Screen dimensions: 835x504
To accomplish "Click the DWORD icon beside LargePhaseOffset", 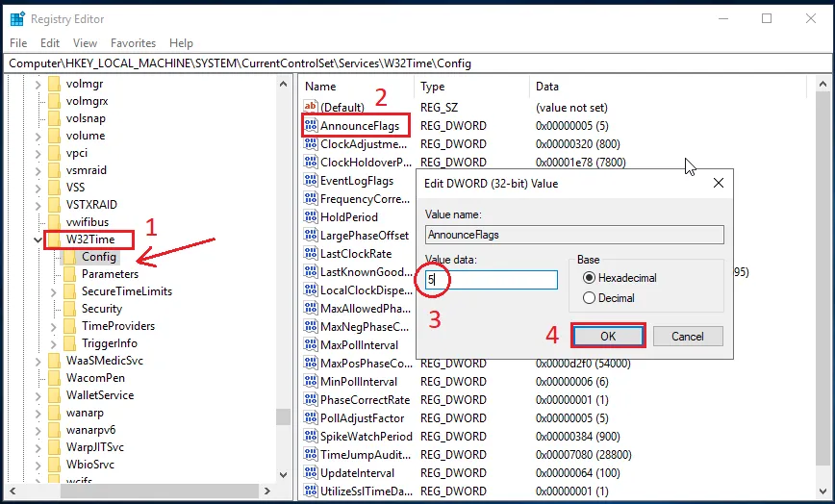I will 311,235.
